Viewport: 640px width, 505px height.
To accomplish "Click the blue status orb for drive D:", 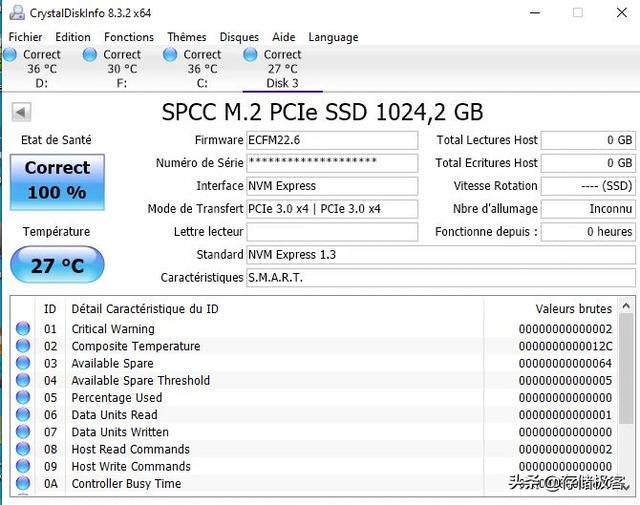I will click(x=10, y=54).
